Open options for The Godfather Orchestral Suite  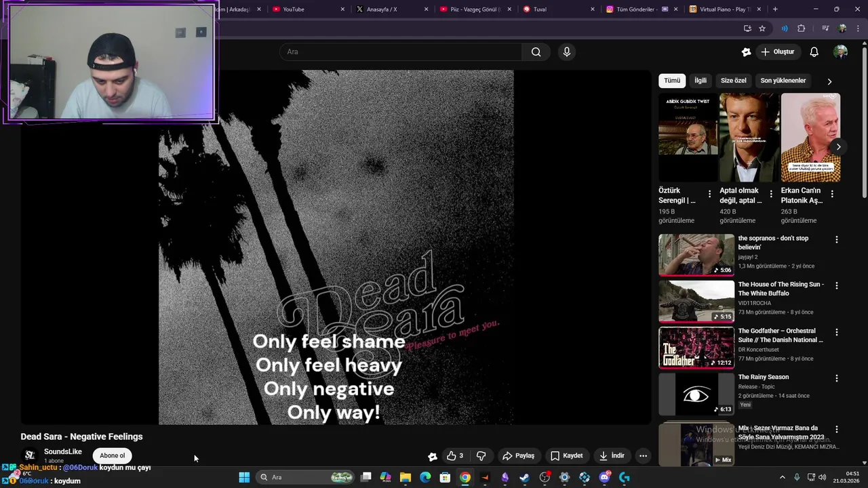click(836, 331)
